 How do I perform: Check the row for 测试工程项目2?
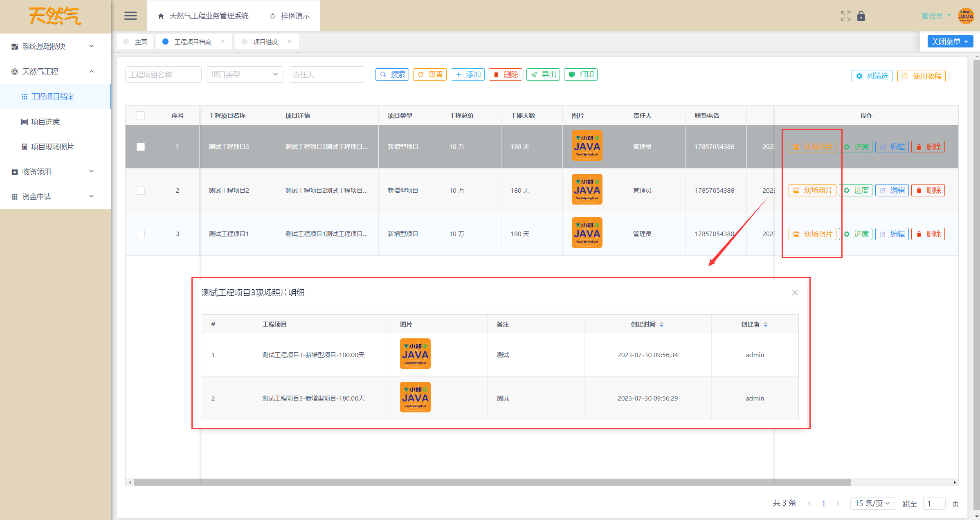141,191
